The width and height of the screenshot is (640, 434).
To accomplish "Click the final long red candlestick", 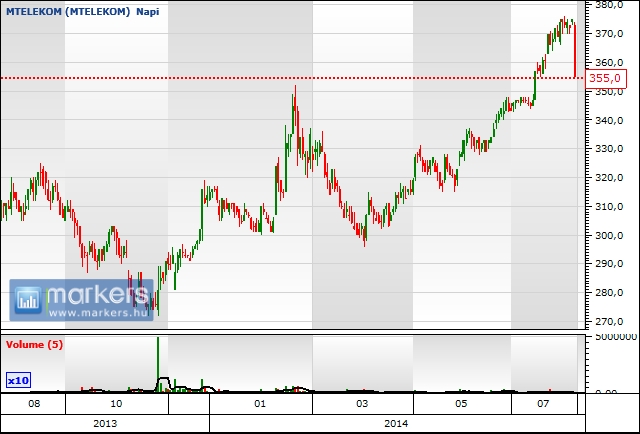I will tap(575, 51).
